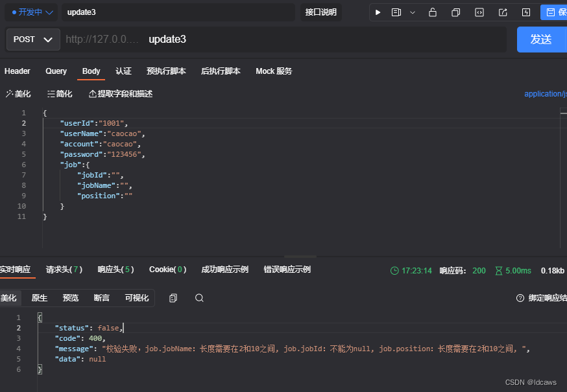Save the request with blue save button
Viewport: 567px width, 392px height.
point(553,12)
